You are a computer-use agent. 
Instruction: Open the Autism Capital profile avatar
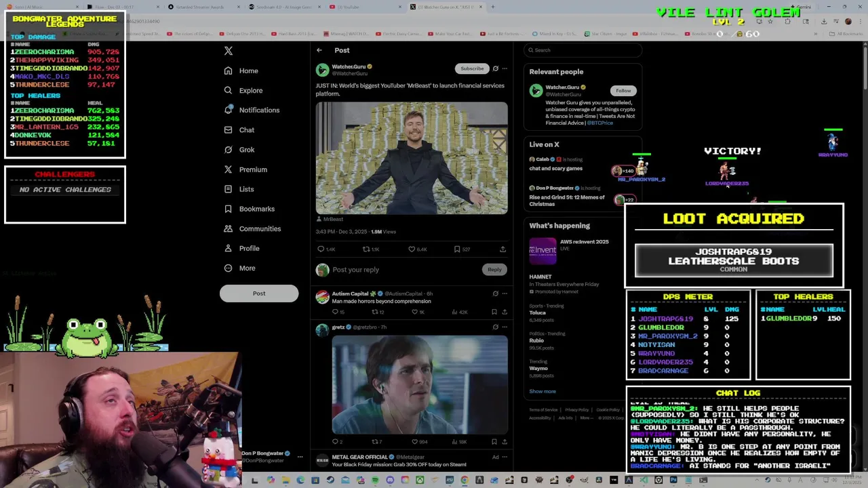[x=322, y=298]
